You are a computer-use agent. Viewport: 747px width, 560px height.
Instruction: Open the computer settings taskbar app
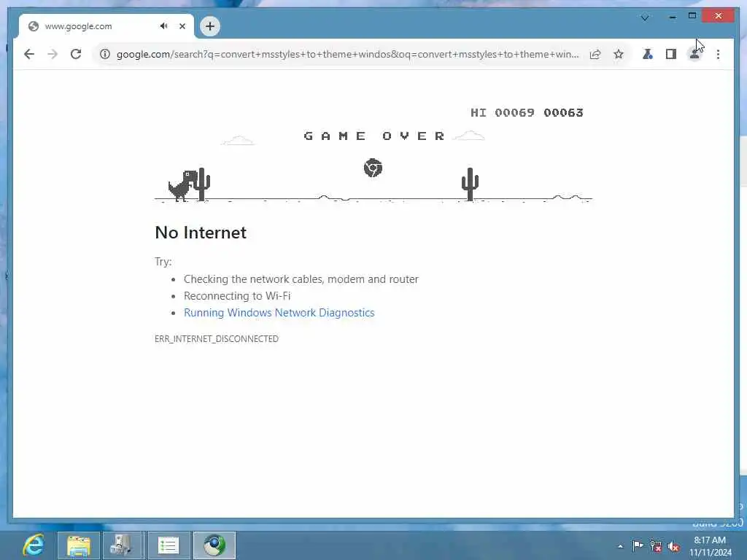(x=122, y=545)
